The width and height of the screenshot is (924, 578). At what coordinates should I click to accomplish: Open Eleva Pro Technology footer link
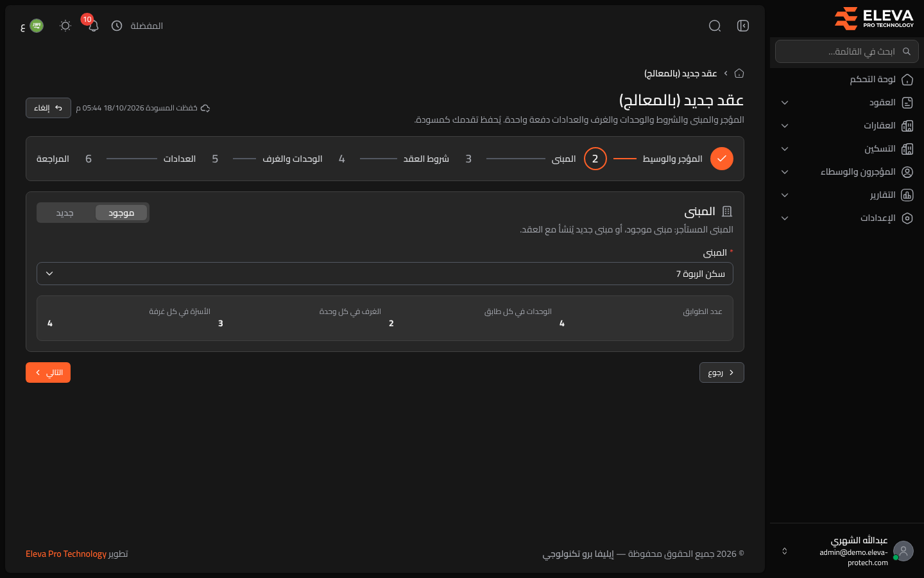(66, 554)
